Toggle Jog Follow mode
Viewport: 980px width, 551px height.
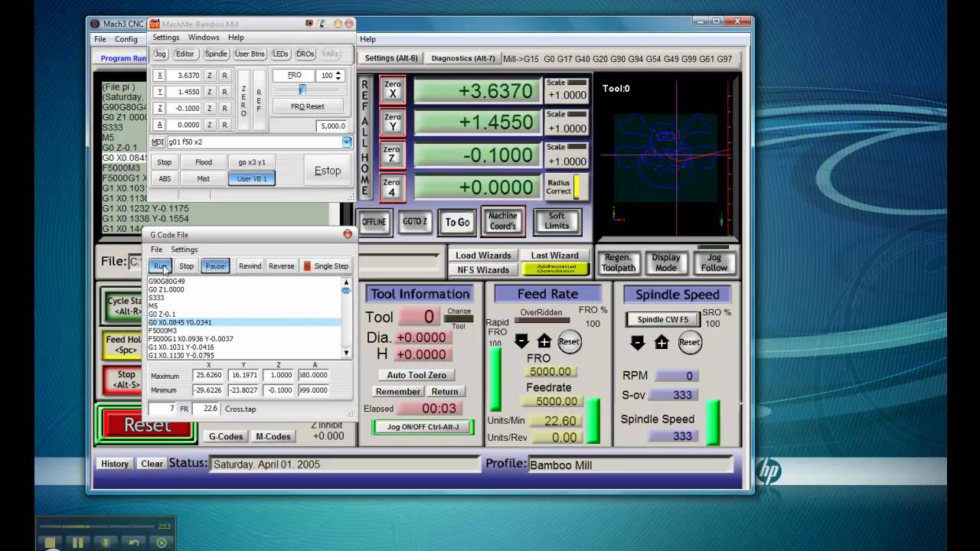point(714,262)
